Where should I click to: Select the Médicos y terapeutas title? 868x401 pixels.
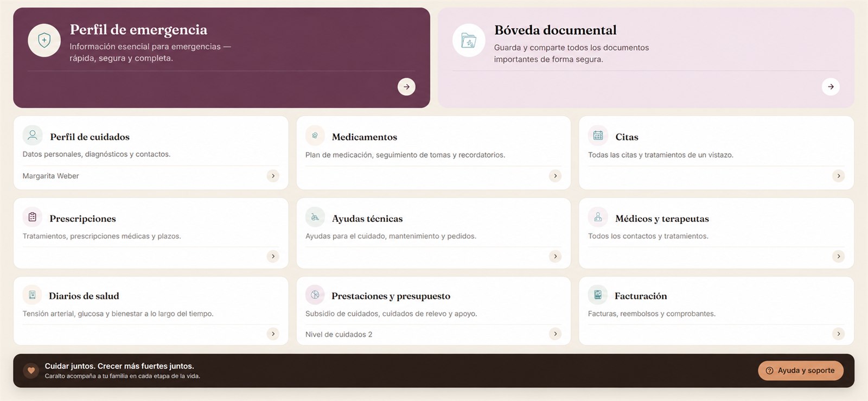pos(662,219)
